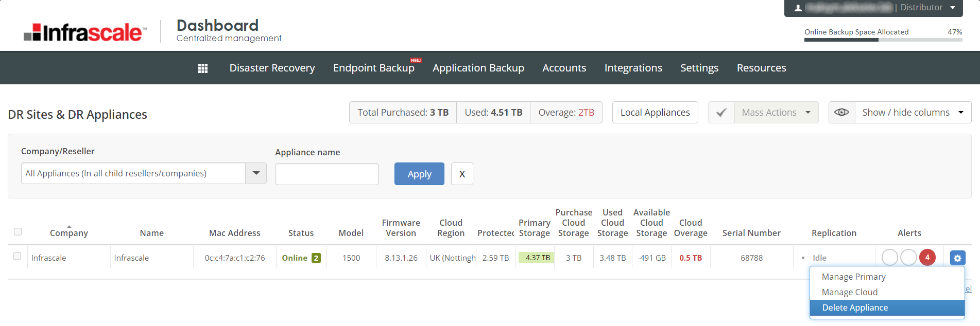The image size is (980, 326).
Task: Click the Purchase Cloud Storage column header
Action: click(x=574, y=223)
